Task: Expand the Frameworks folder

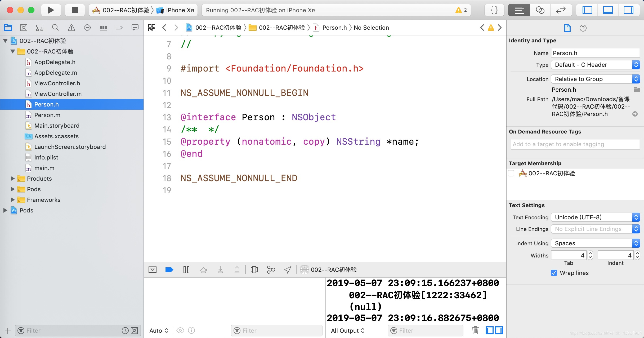Action: [x=12, y=200]
